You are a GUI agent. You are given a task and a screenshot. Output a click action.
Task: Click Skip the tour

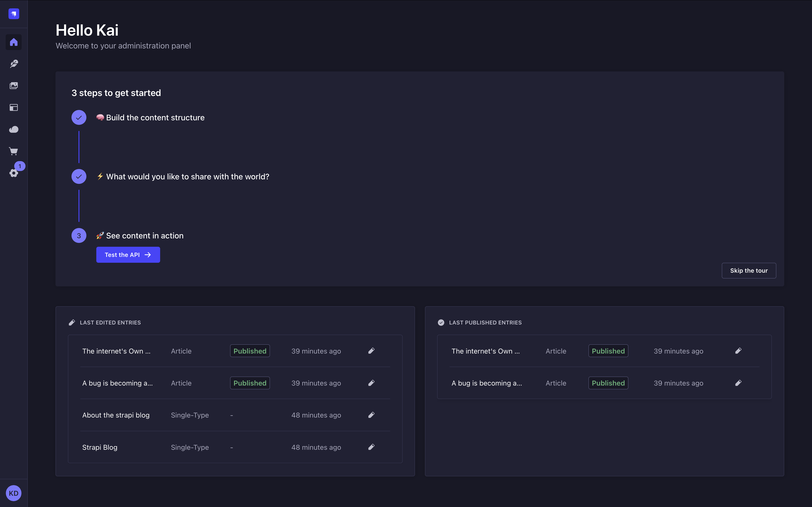click(749, 270)
